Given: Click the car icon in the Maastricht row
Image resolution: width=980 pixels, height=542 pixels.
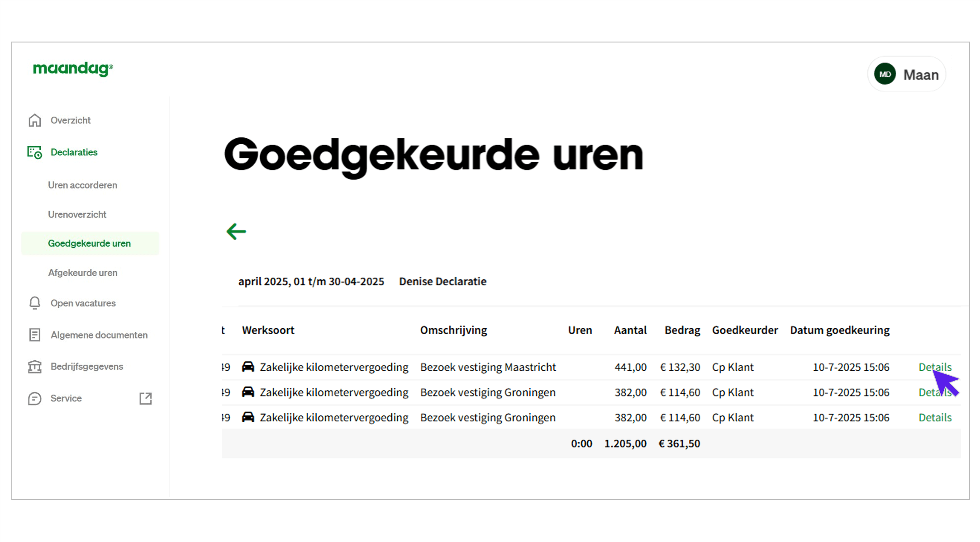Looking at the screenshot, I should point(248,367).
